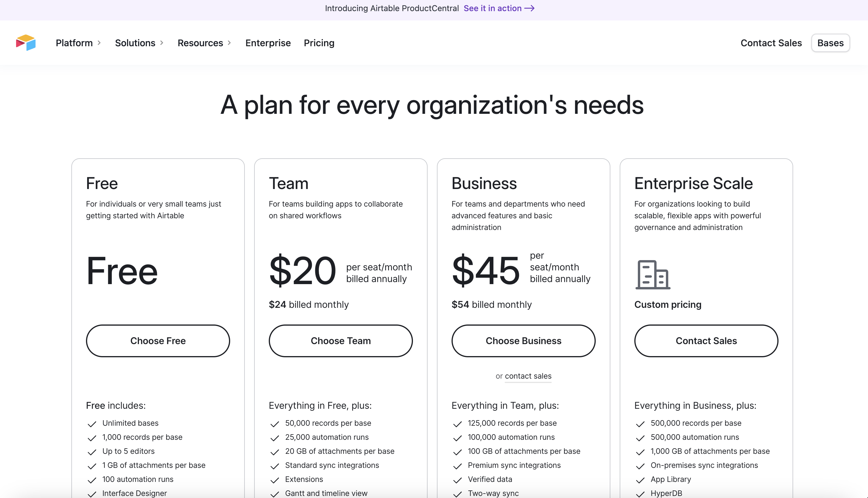The image size is (868, 498).
Task: Click the '$20' Team price
Action: [x=303, y=271]
